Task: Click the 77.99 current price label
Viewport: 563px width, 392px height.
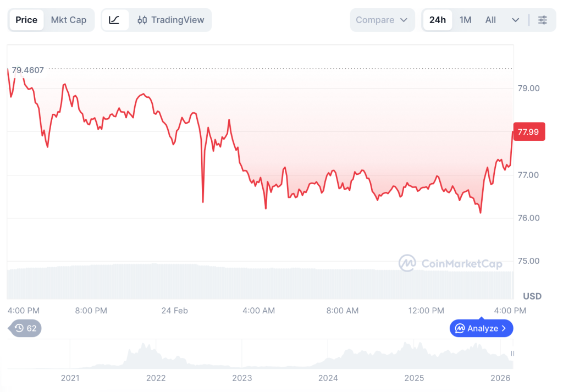Action: coord(528,131)
